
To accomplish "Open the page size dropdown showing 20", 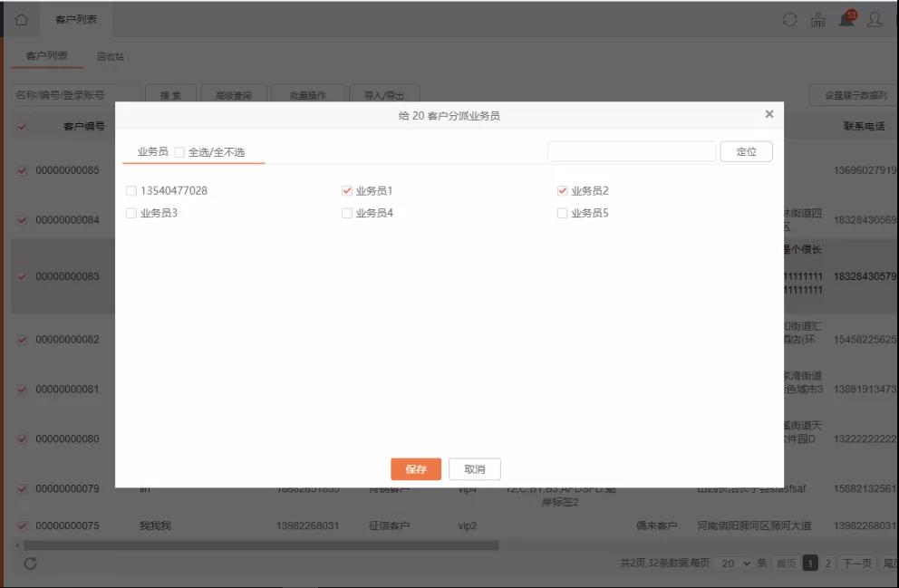I will click(733, 564).
